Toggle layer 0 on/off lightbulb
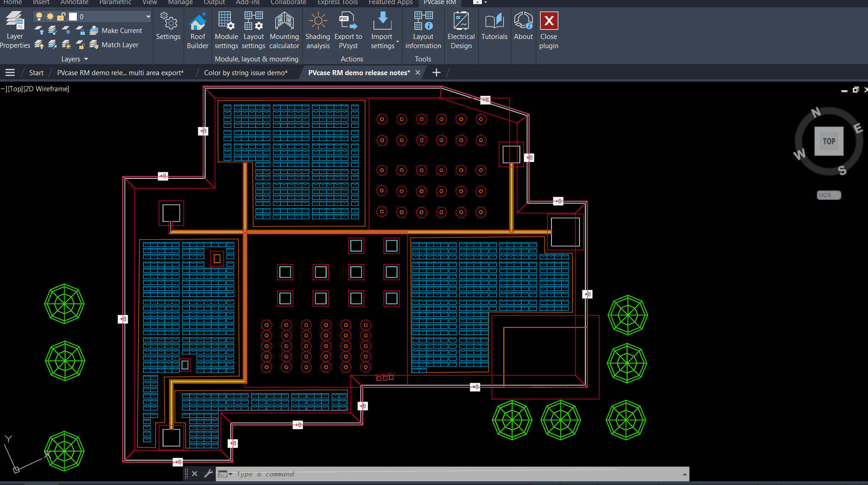868x485 pixels. point(39,17)
